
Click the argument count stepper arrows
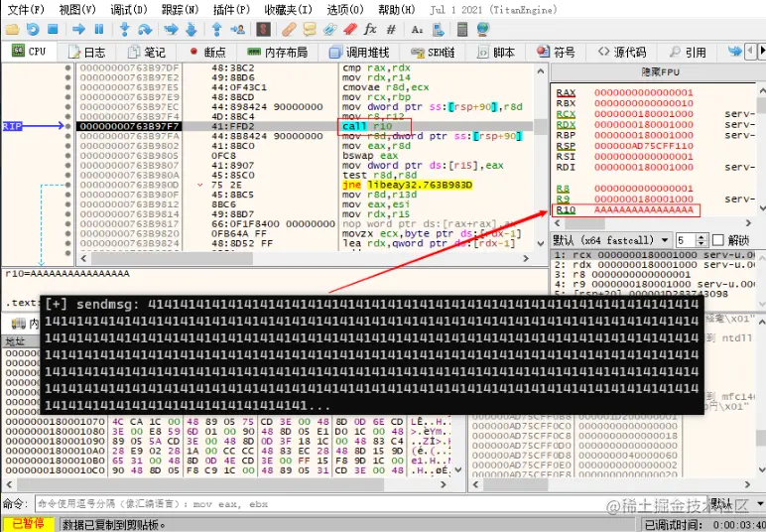pyautogui.click(x=702, y=240)
